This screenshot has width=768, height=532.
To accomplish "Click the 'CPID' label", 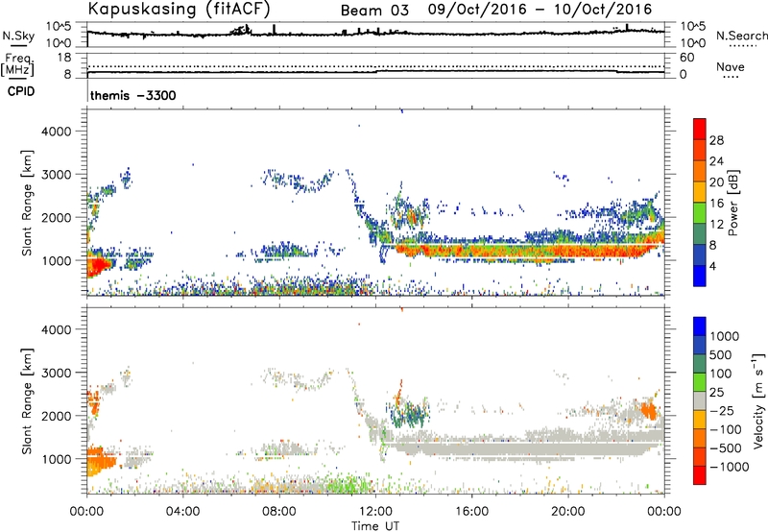I will [x=21, y=91].
